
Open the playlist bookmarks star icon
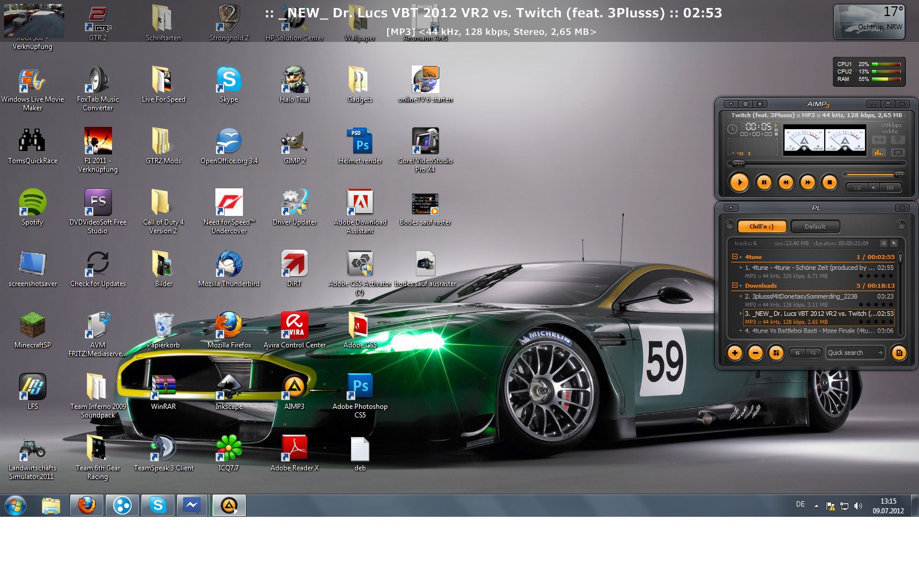894,243
